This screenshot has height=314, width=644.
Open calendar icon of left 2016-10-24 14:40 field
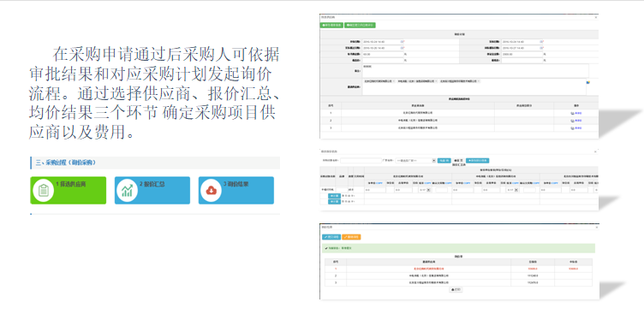point(402,41)
